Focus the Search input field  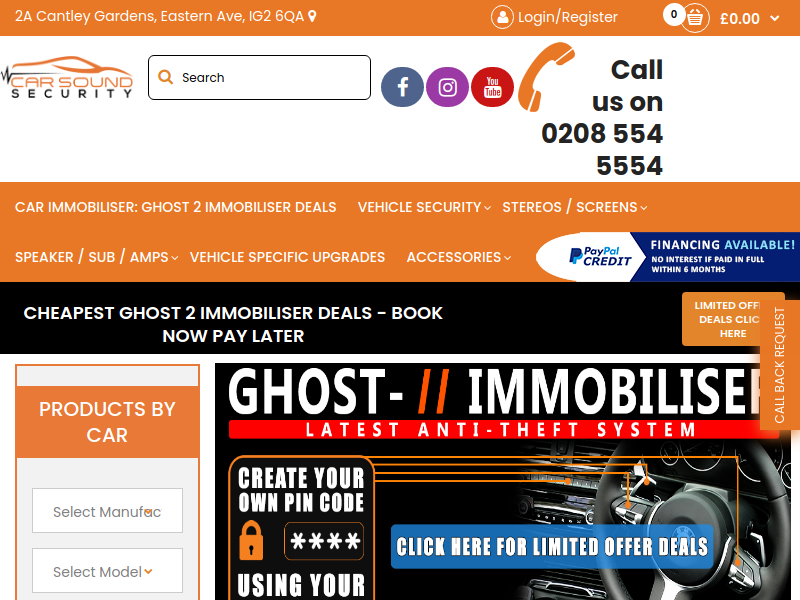click(x=259, y=78)
